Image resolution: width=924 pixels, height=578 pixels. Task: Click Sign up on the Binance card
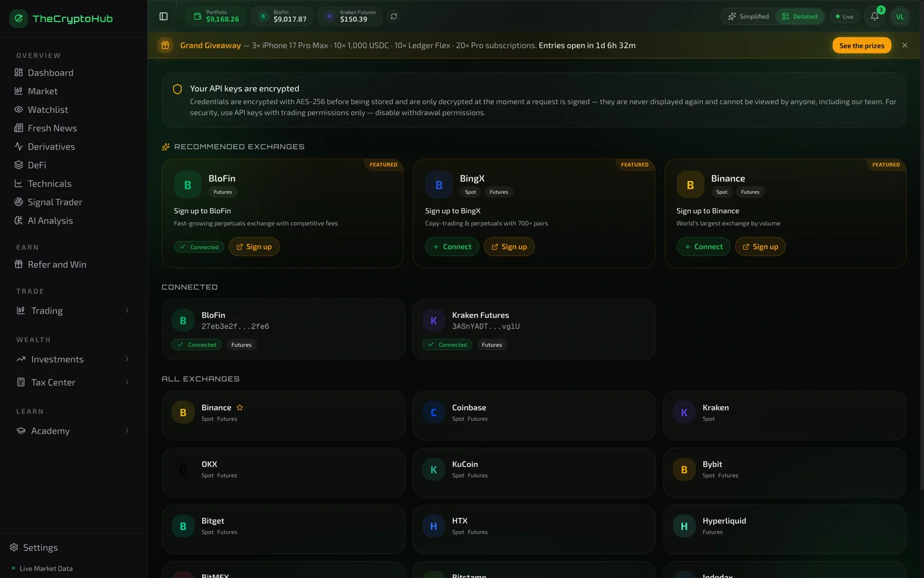[761, 247]
